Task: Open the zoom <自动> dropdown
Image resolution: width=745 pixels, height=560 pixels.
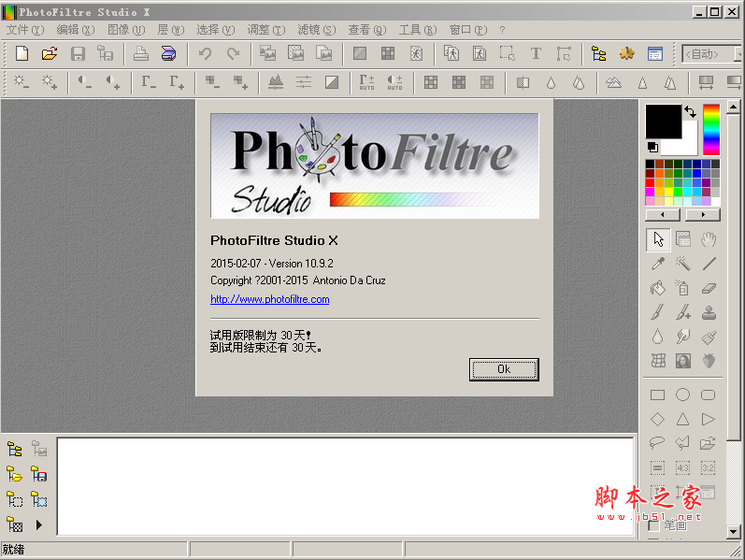Action: (738, 54)
